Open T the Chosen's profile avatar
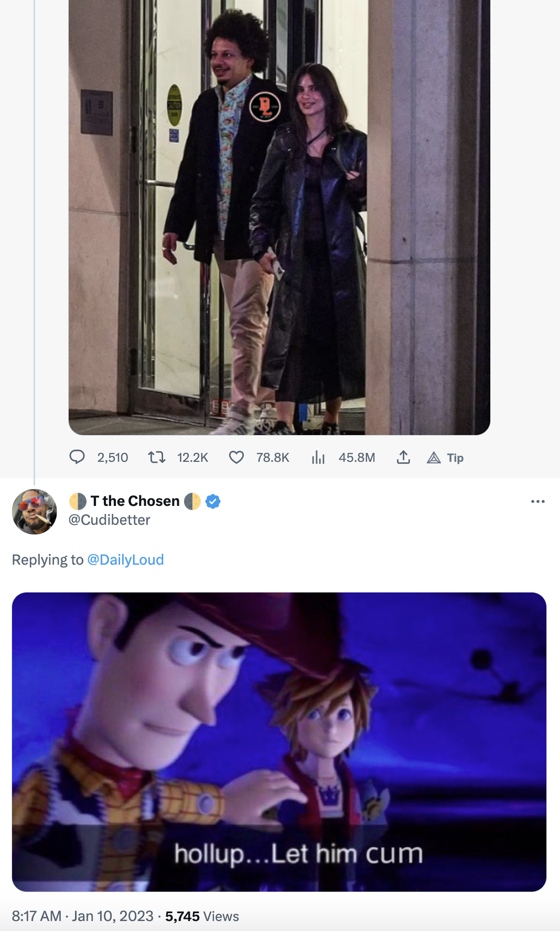 point(35,512)
